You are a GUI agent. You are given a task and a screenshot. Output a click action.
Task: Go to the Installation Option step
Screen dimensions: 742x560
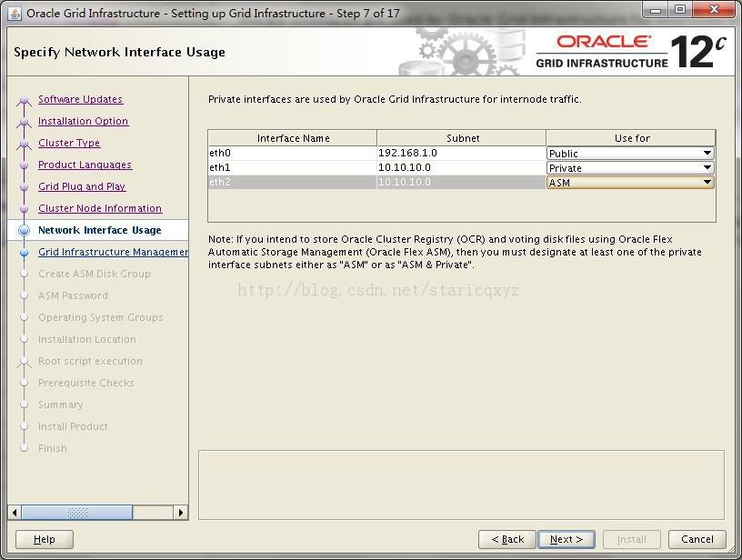pos(83,121)
